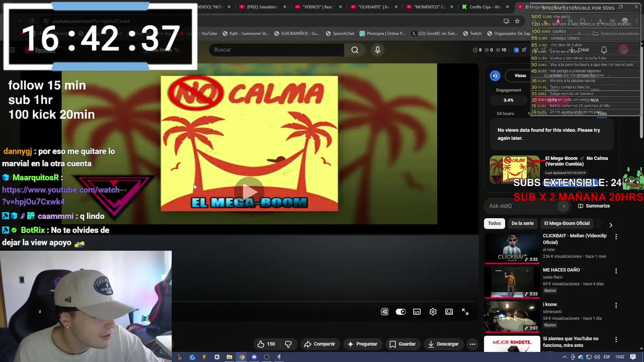Screen dimensions: 644x362
Task: Open Discord from the Windows taskbar
Action: (x=254, y=357)
